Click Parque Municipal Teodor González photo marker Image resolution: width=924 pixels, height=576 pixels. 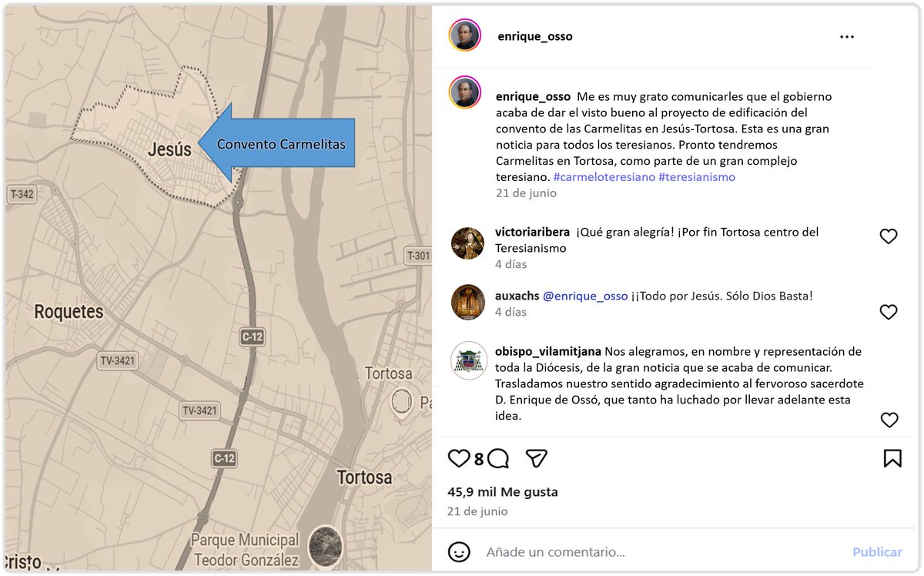pos(326,546)
